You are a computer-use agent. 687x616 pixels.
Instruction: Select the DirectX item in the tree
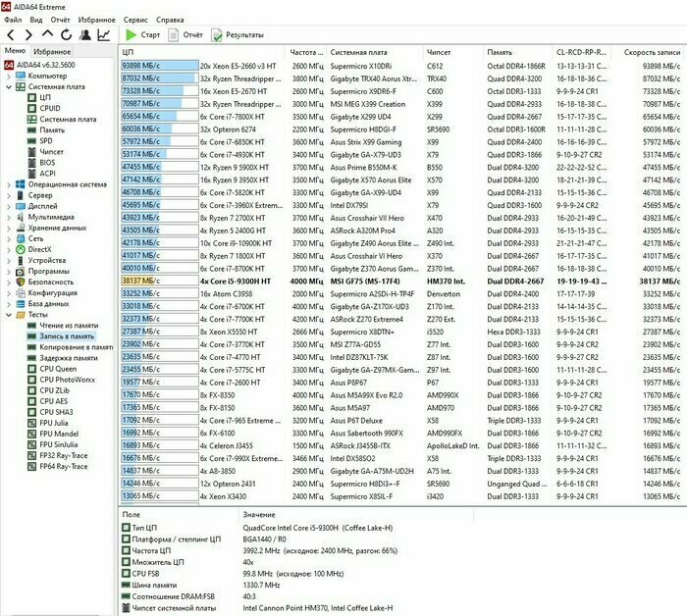pos(41,249)
